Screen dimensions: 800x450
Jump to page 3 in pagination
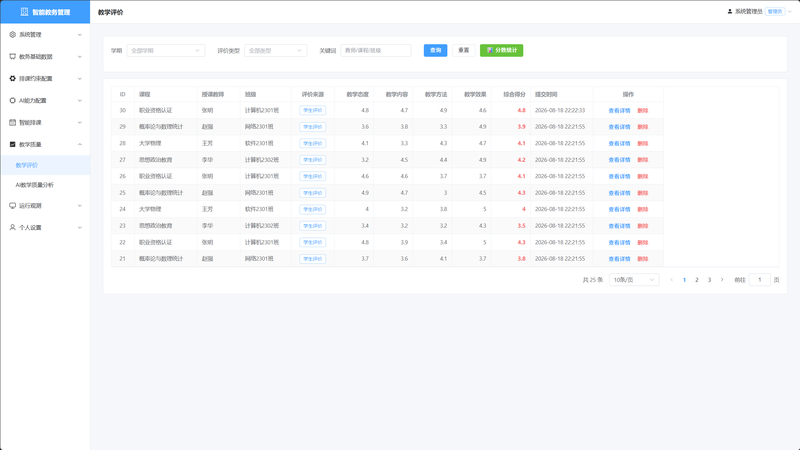click(709, 280)
